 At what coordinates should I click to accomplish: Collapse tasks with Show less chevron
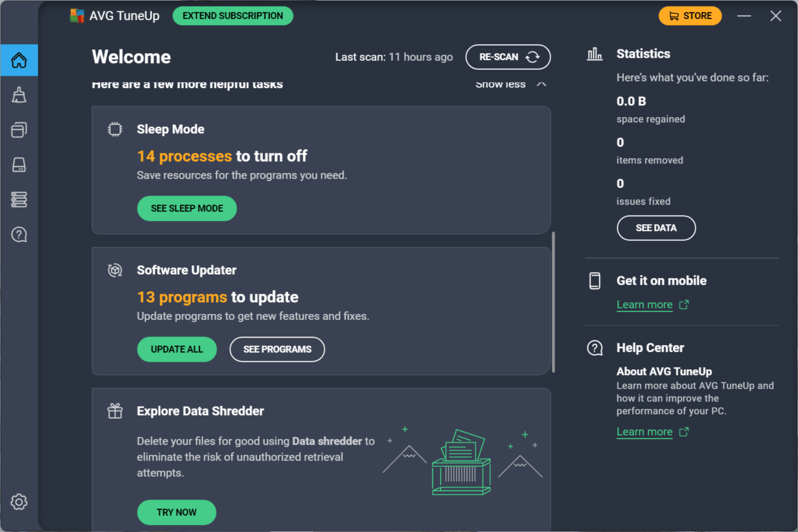[541, 84]
